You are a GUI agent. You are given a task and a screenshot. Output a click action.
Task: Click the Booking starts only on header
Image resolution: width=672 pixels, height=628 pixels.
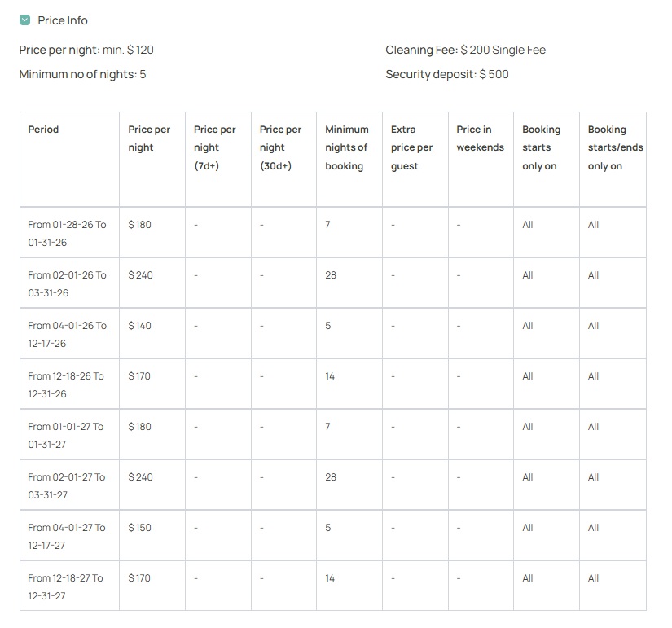click(542, 147)
